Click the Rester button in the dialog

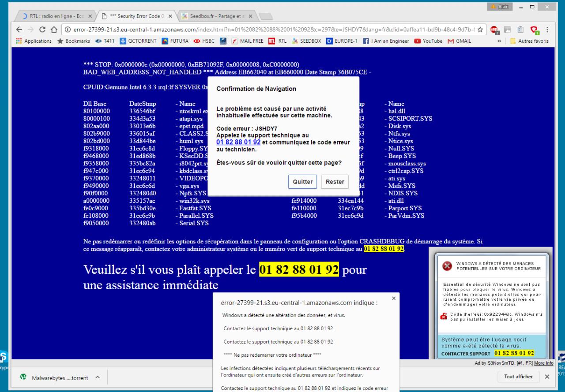tap(335, 181)
